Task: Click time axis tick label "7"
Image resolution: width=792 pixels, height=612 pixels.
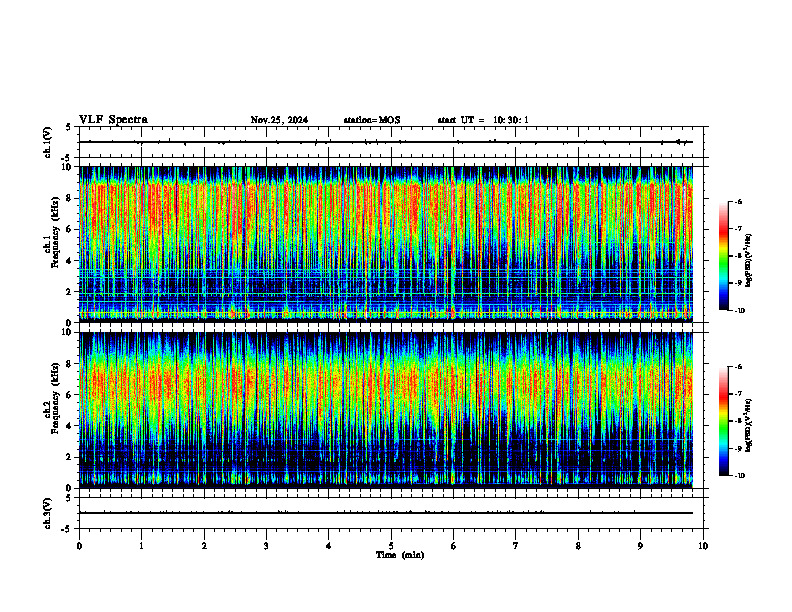Action: pyautogui.click(x=516, y=546)
